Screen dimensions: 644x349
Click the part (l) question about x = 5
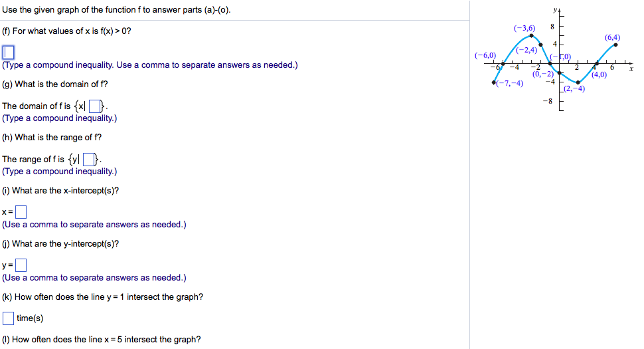pos(102,340)
